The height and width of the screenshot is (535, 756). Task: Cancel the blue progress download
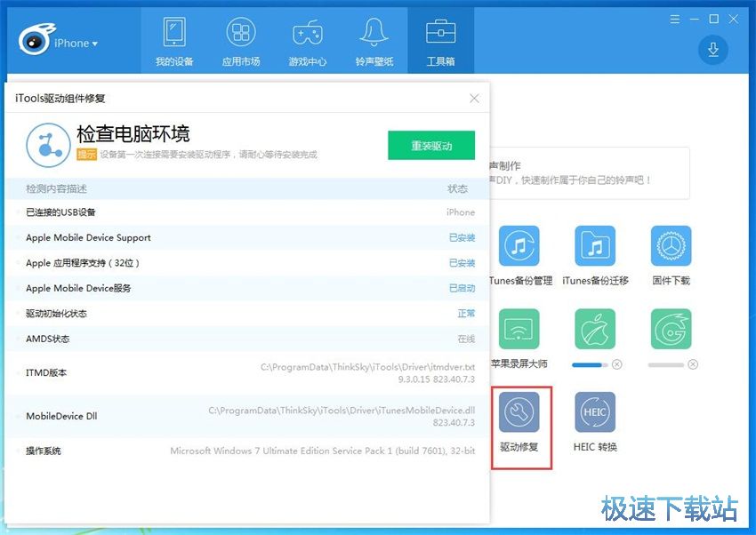(x=616, y=364)
